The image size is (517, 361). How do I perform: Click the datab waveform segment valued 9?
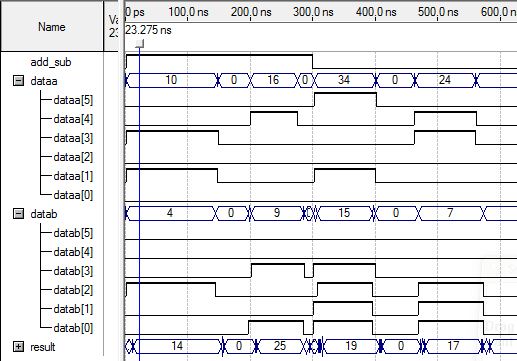tap(277, 213)
